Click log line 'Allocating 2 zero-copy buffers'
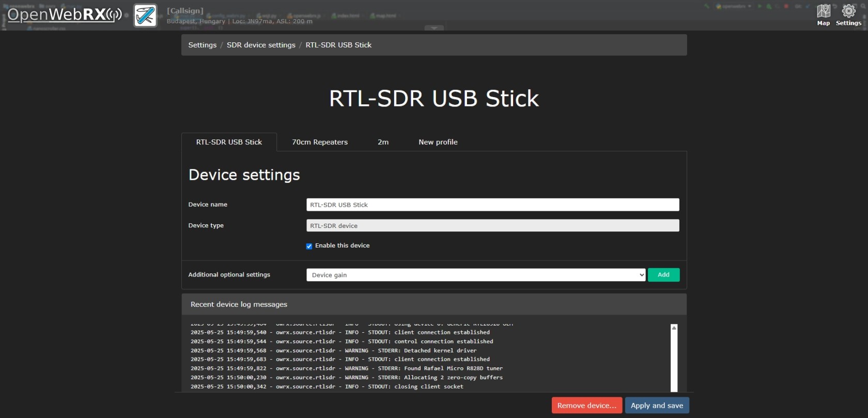This screenshot has height=418, width=868. [346, 378]
